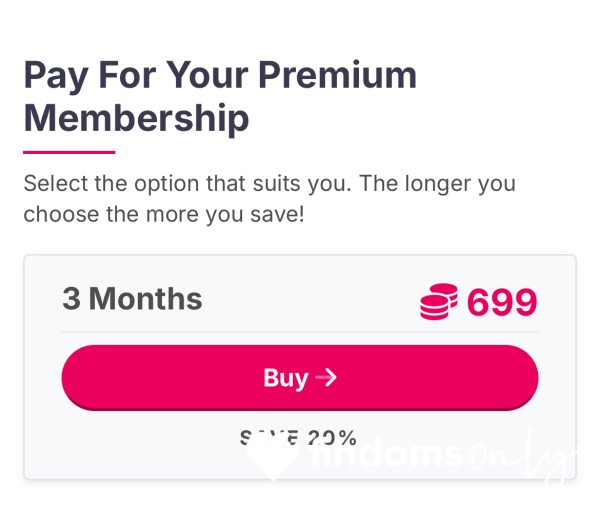This screenshot has width=600, height=506.
Task: Click the word Months in the plan name
Action: point(145,299)
